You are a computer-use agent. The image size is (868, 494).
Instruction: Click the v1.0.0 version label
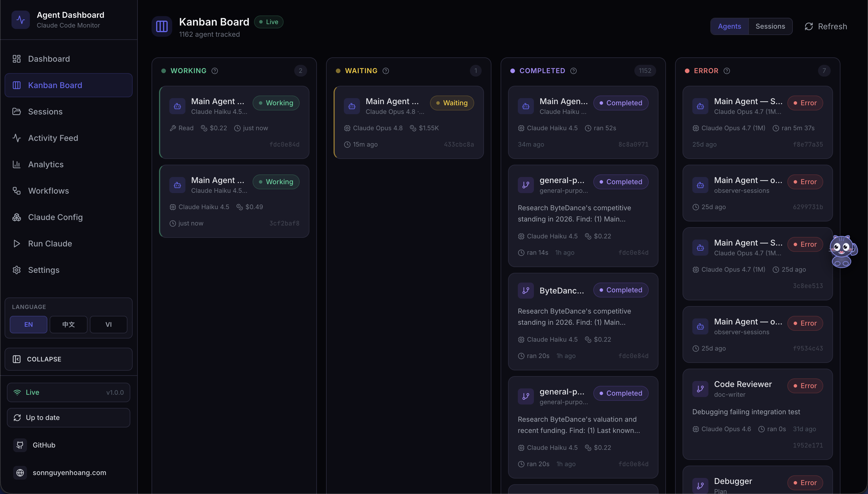point(115,392)
